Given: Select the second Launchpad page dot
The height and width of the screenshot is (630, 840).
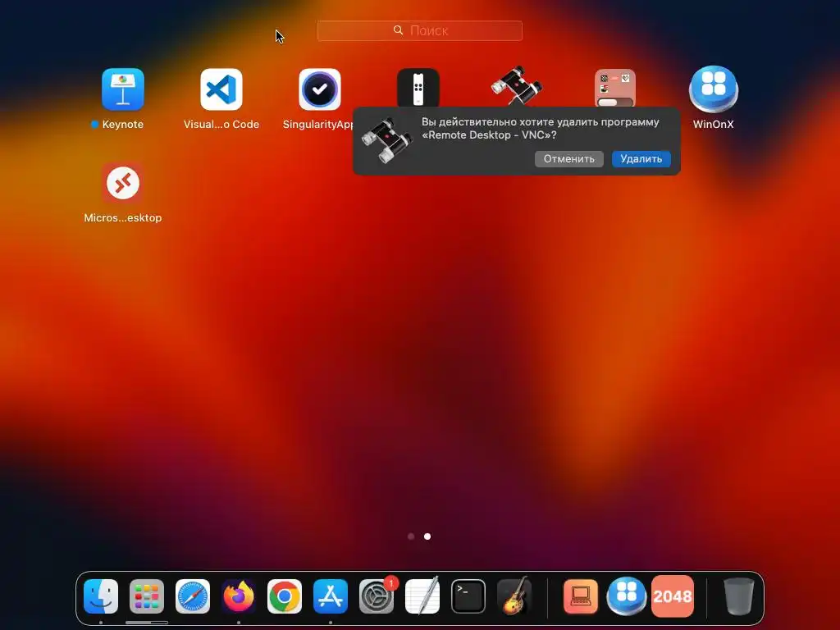Looking at the screenshot, I should pos(427,536).
